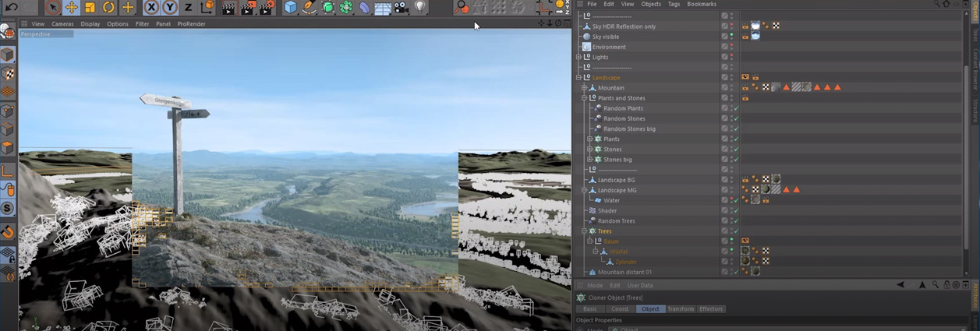980x331 pixels.
Task: Toggle the X-axis lock
Action: pos(150,7)
